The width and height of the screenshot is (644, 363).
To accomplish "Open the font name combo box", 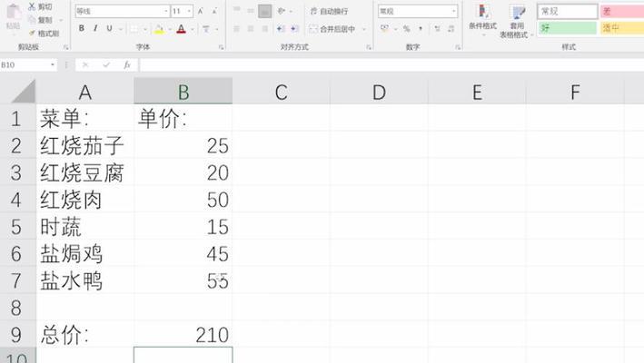I will pyautogui.click(x=123, y=11).
